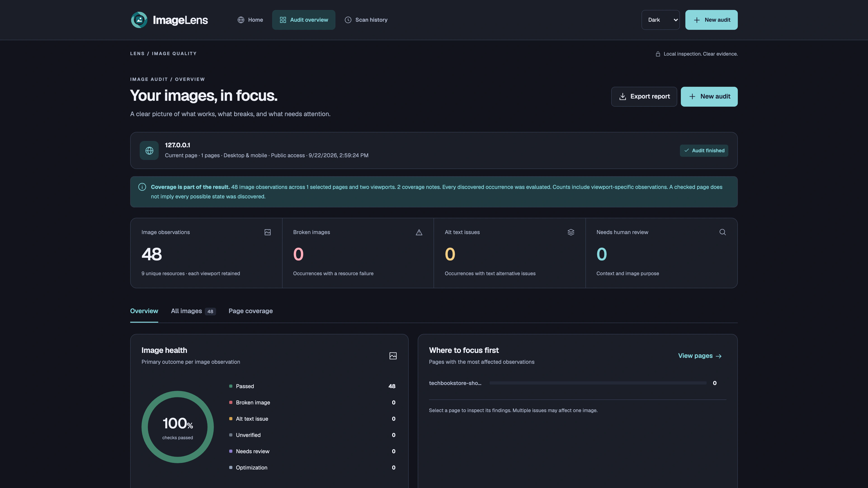The image size is (868, 488).
Task: Switch to the All images tab
Action: (x=193, y=311)
